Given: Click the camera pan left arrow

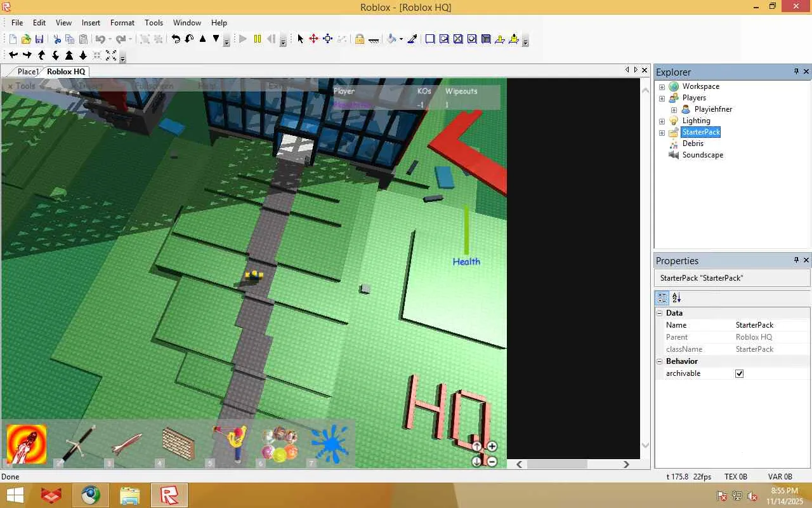Looking at the screenshot, I should point(13,56).
